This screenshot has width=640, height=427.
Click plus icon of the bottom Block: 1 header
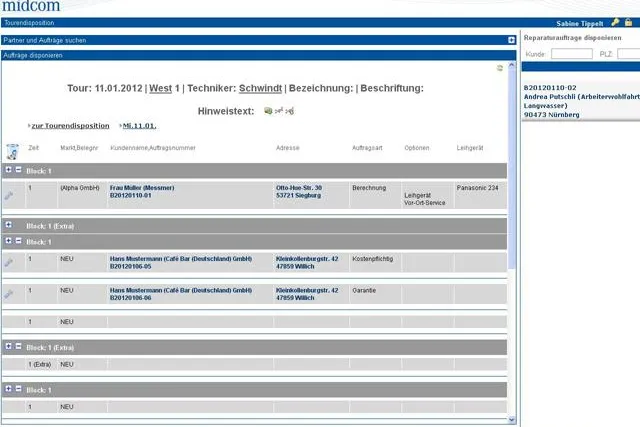(x=9, y=389)
